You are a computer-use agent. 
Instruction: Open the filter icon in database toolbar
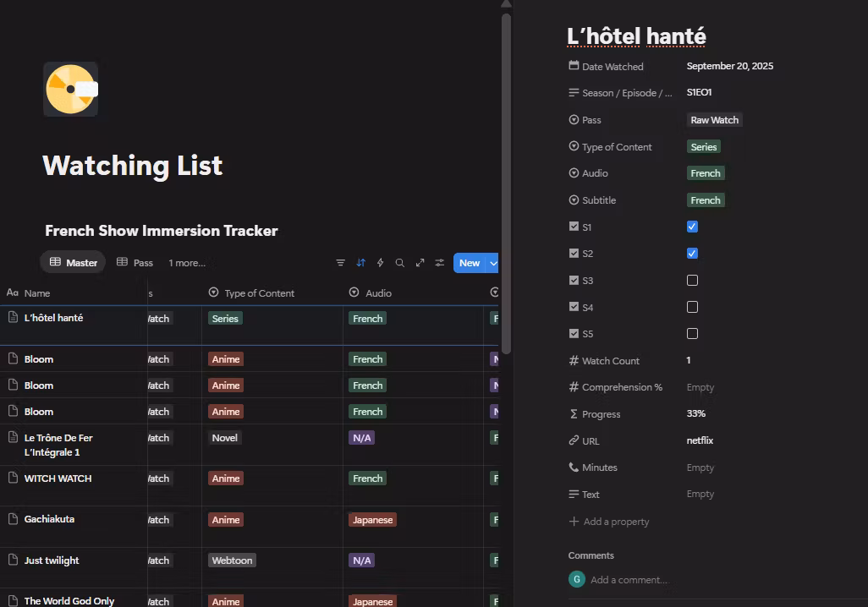[x=341, y=263]
